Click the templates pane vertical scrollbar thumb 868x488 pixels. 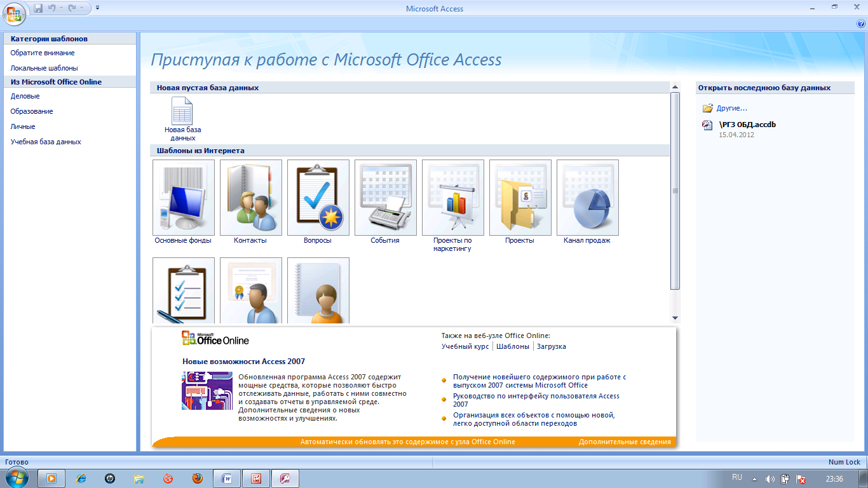pyautogui.click(x=675, y=191)
